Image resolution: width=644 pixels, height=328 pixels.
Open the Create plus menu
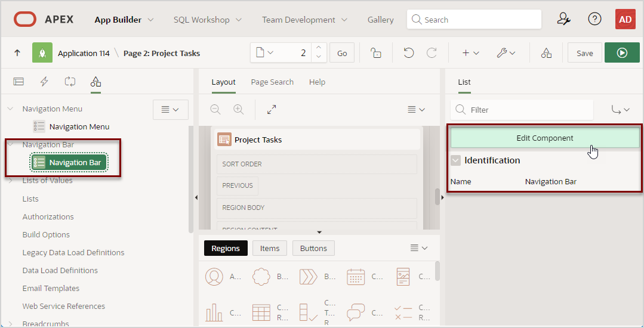pos(470,52)
